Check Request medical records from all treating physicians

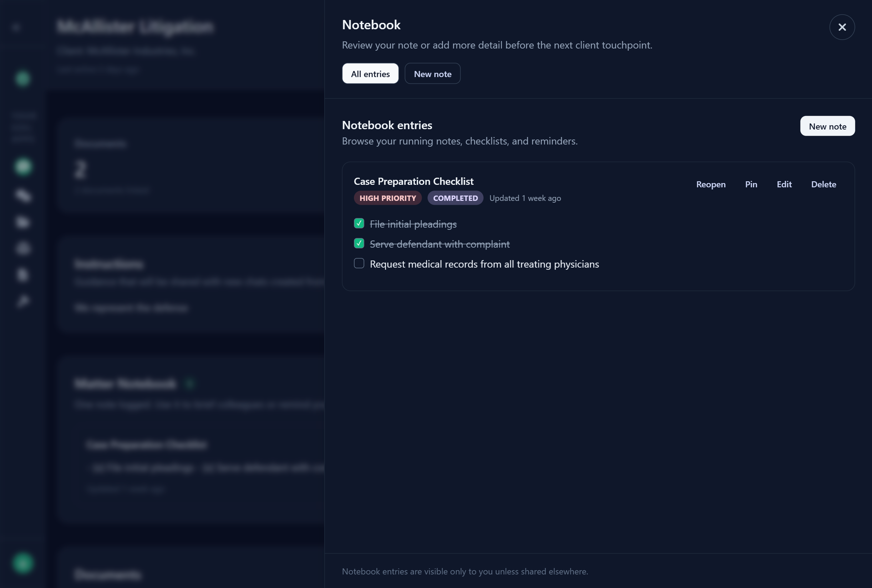[359, 263]
